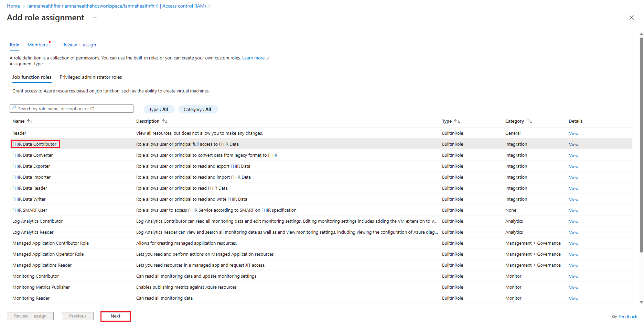
Task: Select the Reader role row
Action: [321, 133]
